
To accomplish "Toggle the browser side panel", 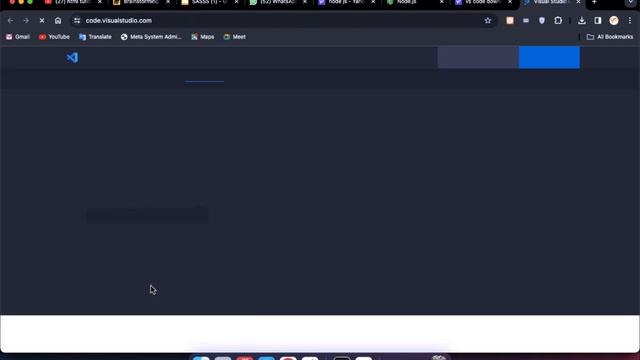I will pos(598,20).
